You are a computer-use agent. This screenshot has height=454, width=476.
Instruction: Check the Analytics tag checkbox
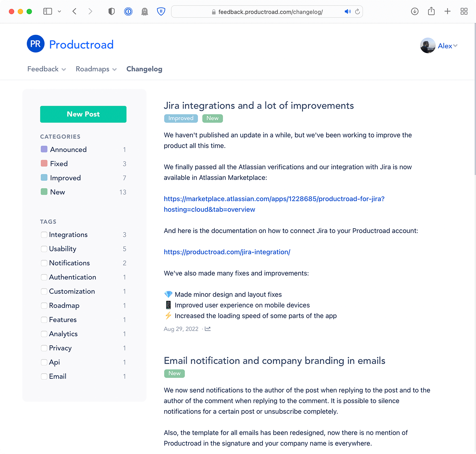coord(44,334)
